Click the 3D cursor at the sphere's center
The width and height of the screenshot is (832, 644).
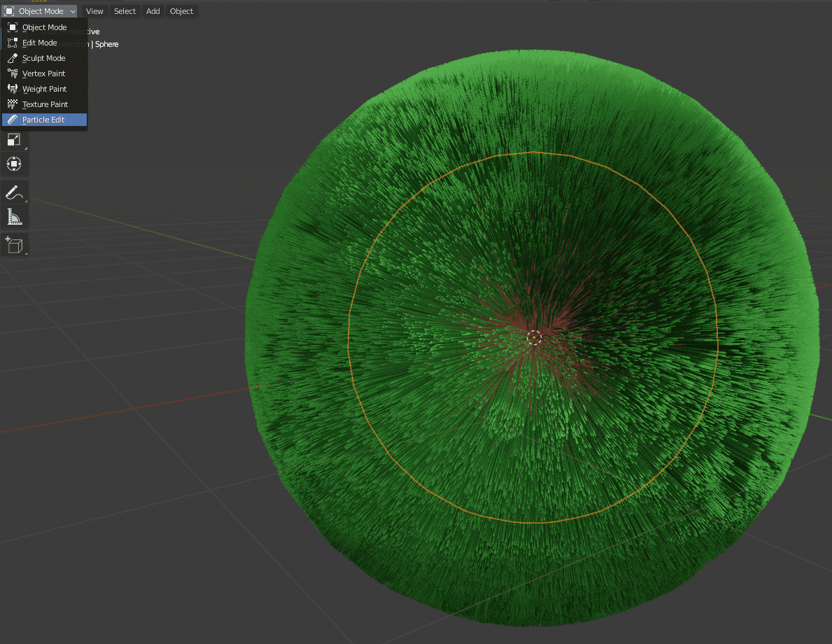point(534,337)
